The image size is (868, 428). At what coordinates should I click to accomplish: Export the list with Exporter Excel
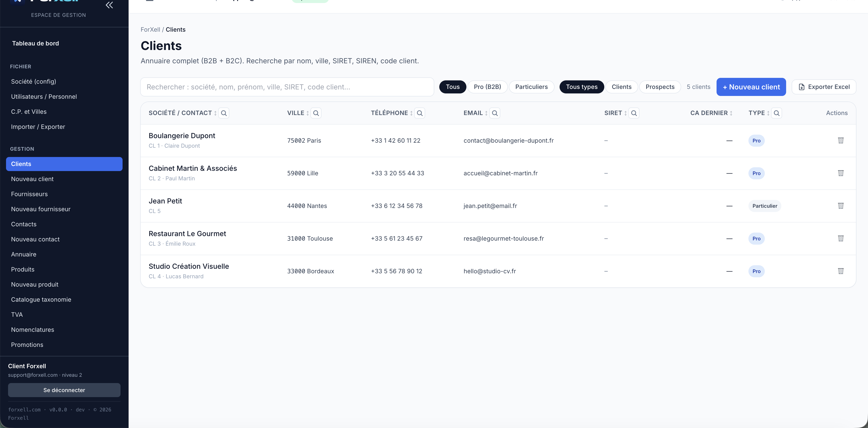tap(824, 87)
